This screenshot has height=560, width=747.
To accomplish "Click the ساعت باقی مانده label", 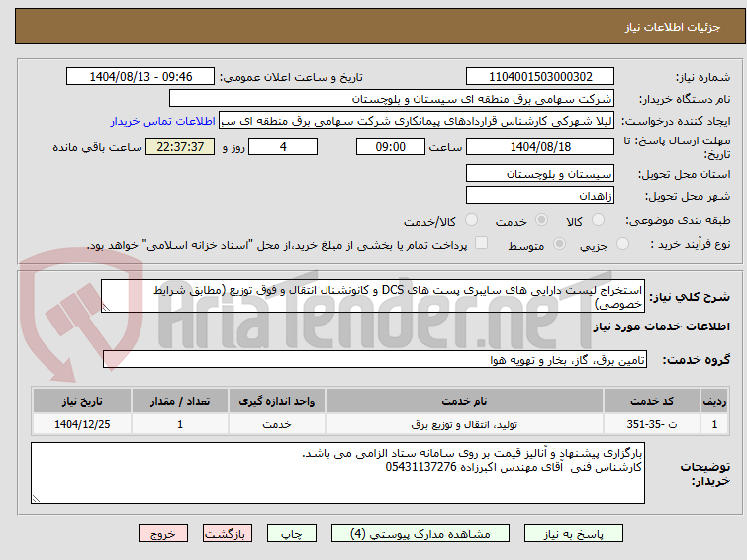I will (97, 147).
